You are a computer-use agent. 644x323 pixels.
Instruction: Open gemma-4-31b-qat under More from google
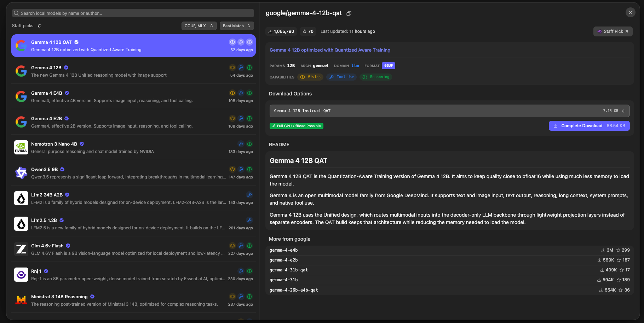click(x=449, y=270)
